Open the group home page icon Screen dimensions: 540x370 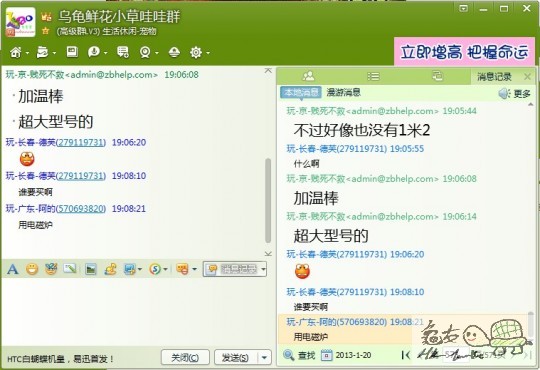[16, 52]
